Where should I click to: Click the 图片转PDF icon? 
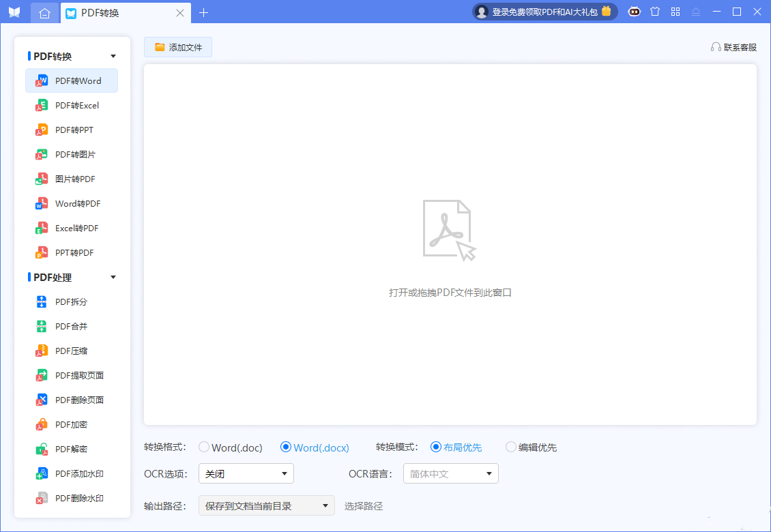tap(42, 179)
